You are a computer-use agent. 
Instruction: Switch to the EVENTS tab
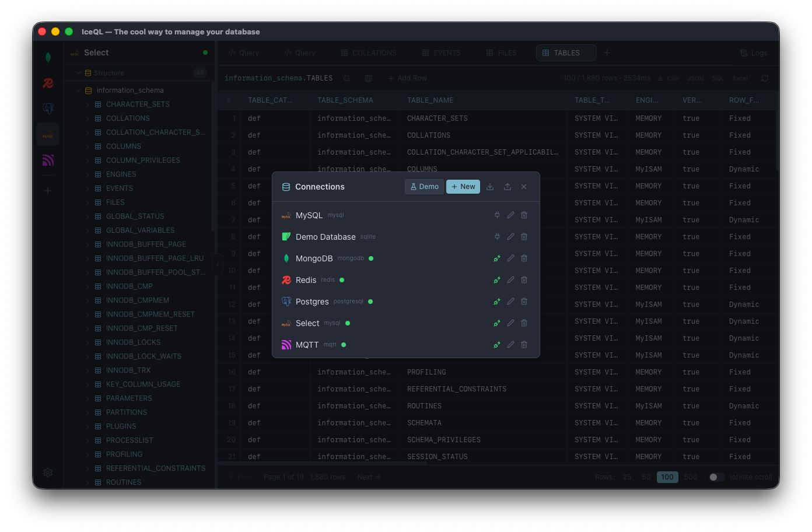(442, 53)
